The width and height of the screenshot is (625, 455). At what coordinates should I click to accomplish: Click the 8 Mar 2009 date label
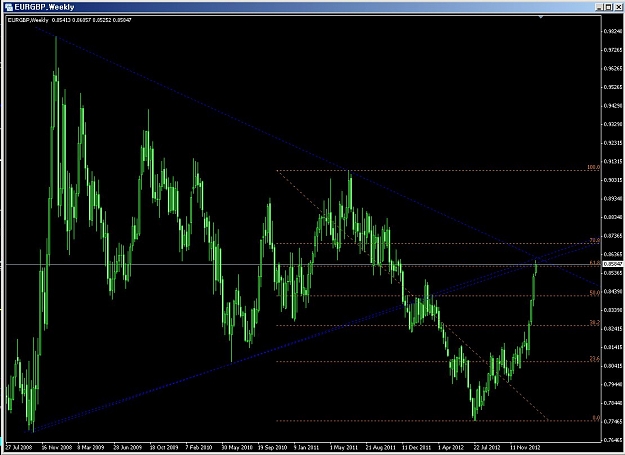(x=91, y=447)
